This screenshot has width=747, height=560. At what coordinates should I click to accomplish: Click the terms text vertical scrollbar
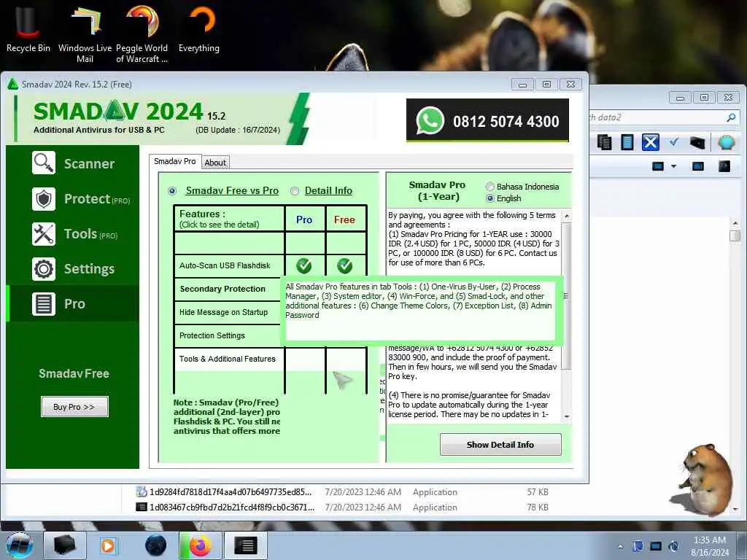tap(566, 295)
